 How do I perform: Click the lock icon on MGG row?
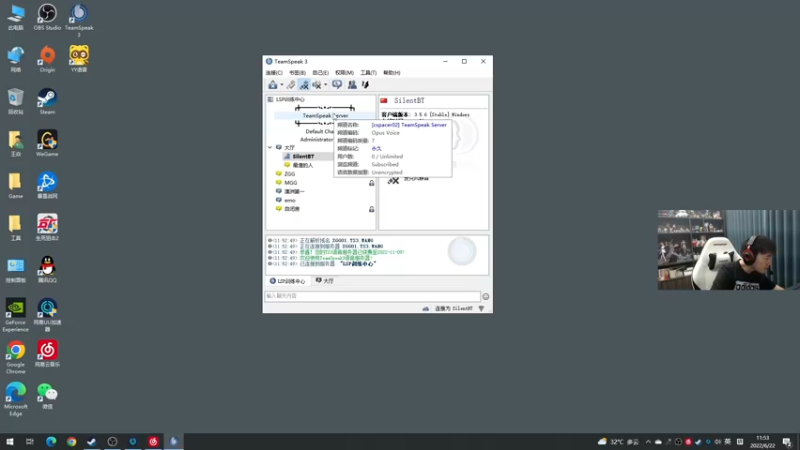[x=371, y=183]
